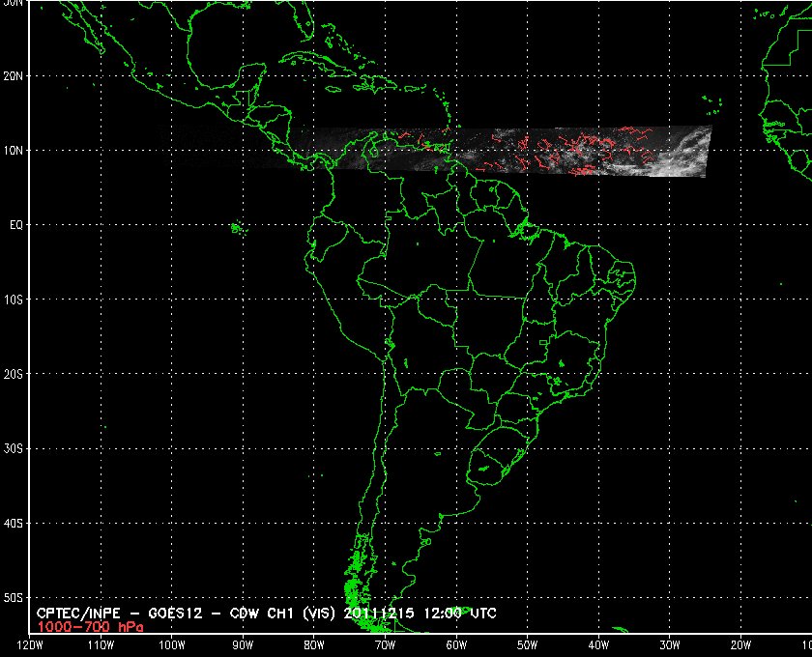Click the 20111215 date stamp
The image size is (812, 657).
[379, 614]
